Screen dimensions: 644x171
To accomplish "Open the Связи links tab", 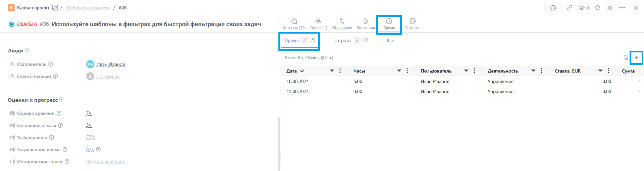I will coord(319,24).
